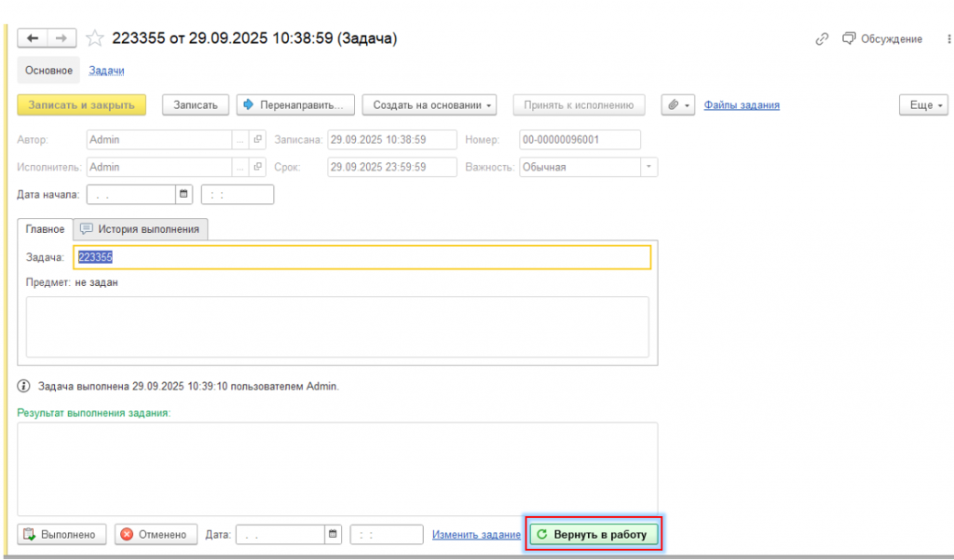Click the Перенаправить... button

click(x=295, y=104)
